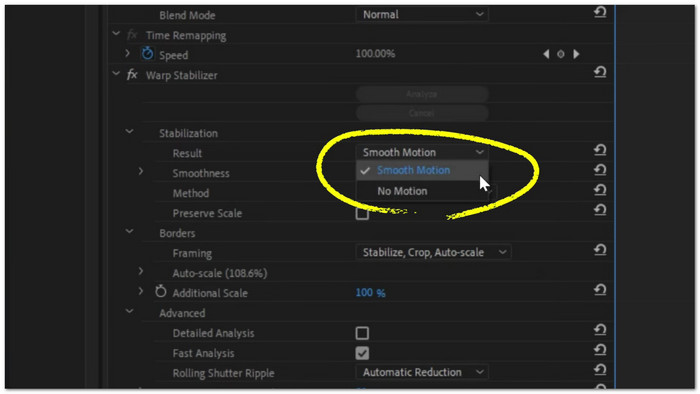Screen dimensions: 700x394
Task: Click the Additional Scale 100 % value
Action: tap(370, 293)
